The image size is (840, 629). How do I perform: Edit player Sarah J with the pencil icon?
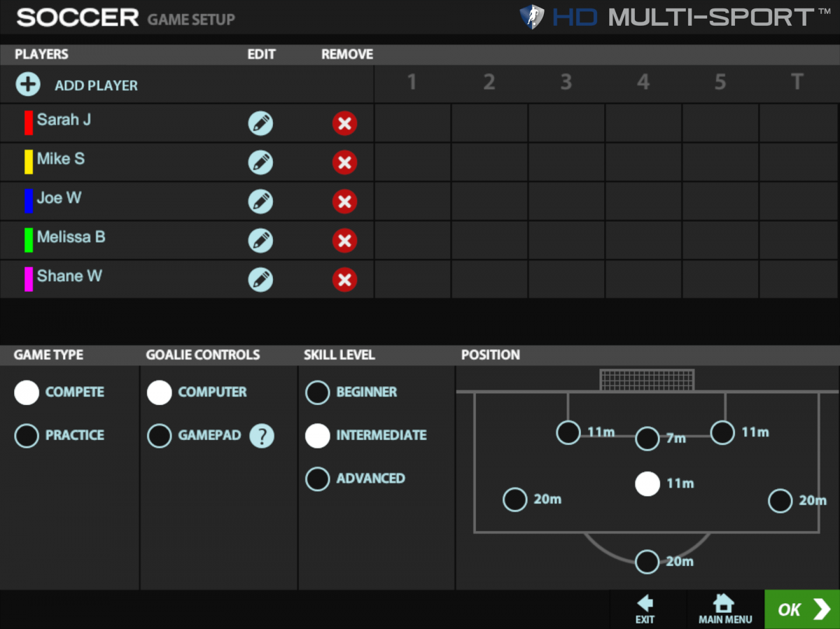[x=260, y=123]
